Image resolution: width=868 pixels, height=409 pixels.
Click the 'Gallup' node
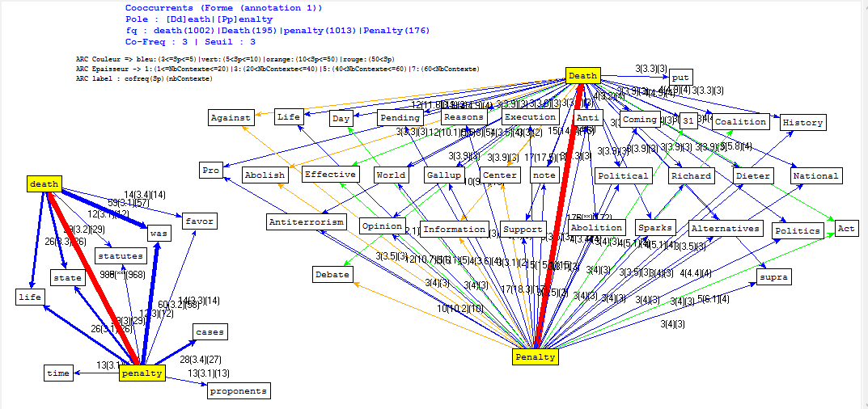click(445, 175)
